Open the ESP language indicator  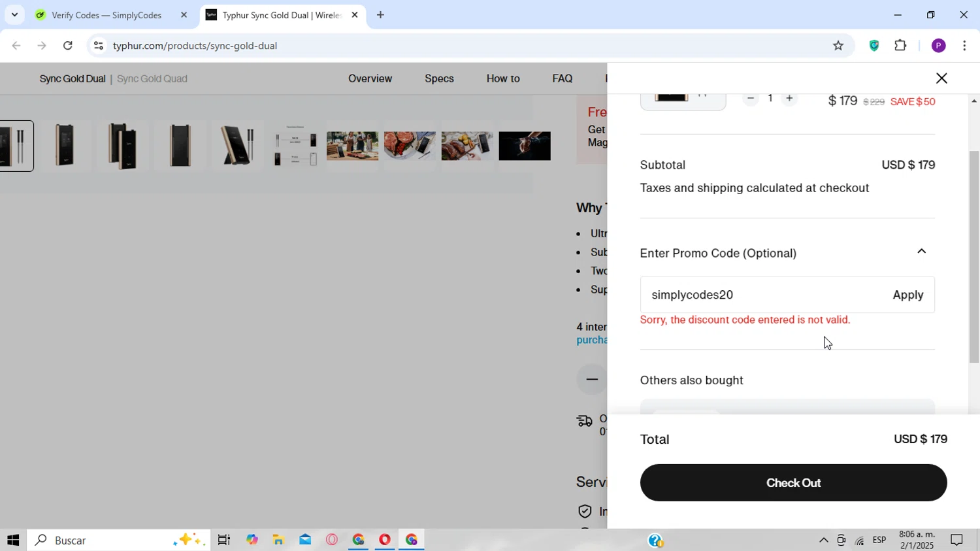click(x=879, y=540)
